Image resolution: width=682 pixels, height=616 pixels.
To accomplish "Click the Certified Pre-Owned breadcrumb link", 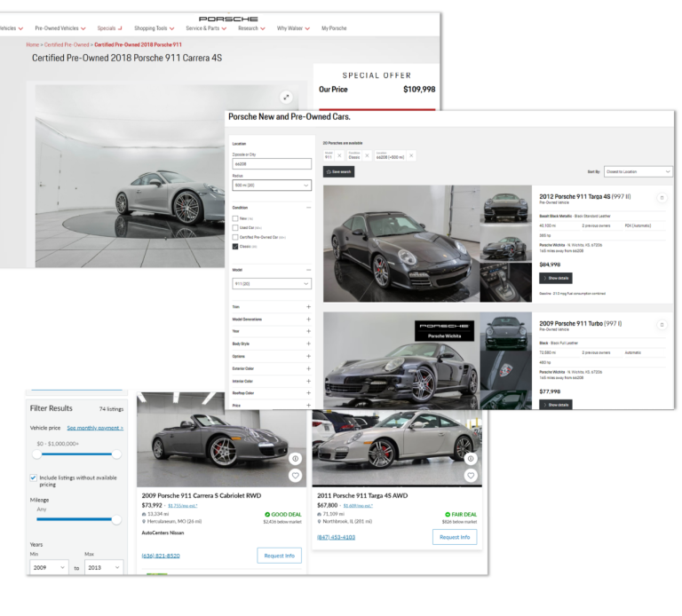I will coord(67,44).
